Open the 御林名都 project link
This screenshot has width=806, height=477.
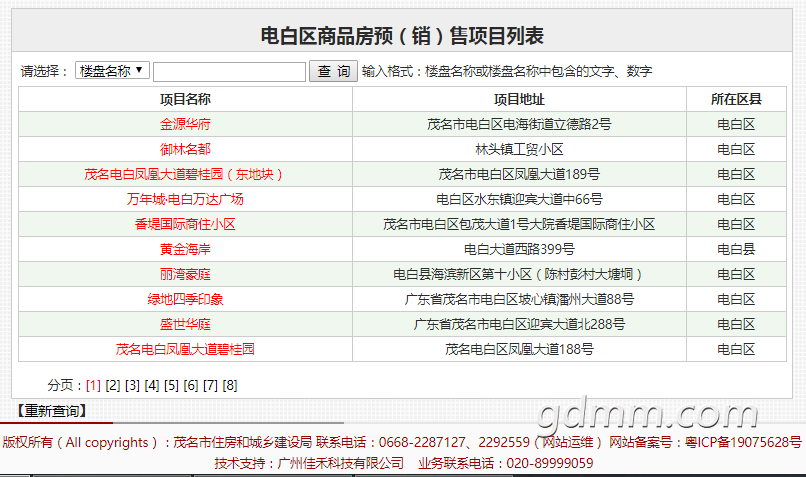pos(185,150)
